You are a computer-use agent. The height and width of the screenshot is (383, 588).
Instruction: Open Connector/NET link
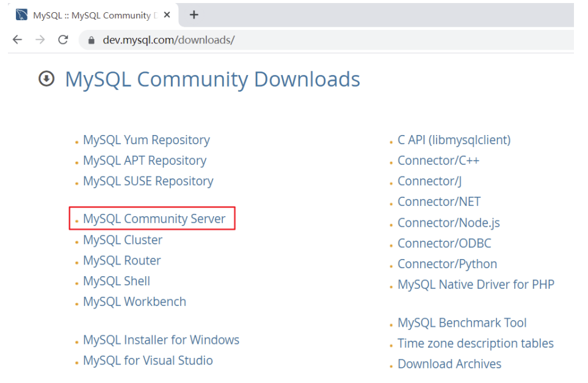tap(439, 202)
